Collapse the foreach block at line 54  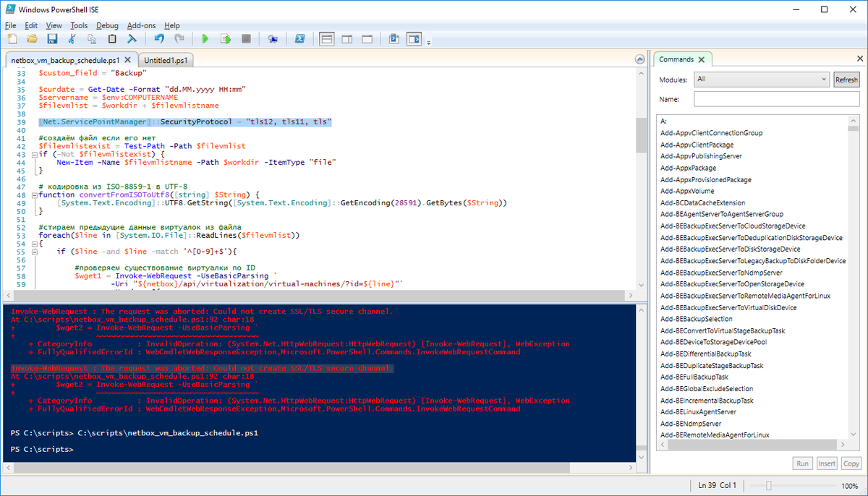tap(33, 244)
